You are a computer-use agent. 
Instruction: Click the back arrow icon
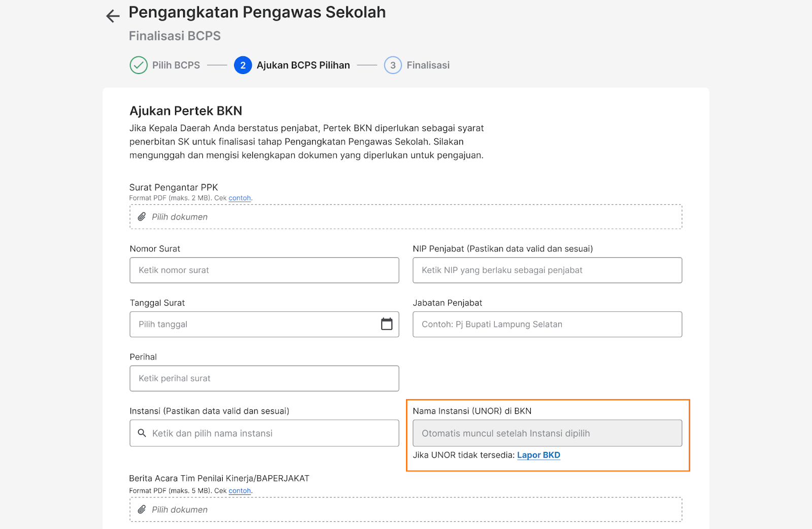coord(113,16)
